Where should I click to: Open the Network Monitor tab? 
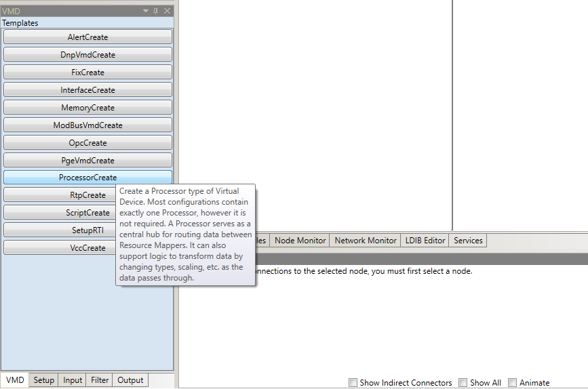366,240
